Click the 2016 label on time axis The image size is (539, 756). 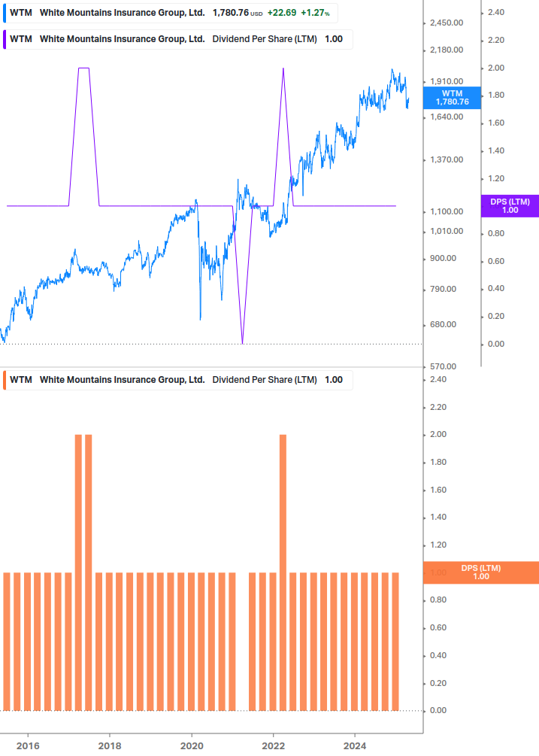[28, 746]
